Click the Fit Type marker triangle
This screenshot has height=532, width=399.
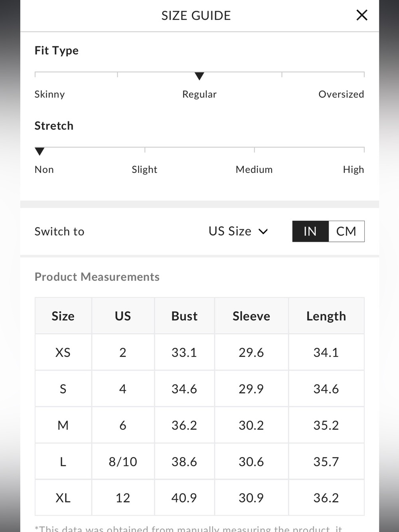(x=199, y=76)
